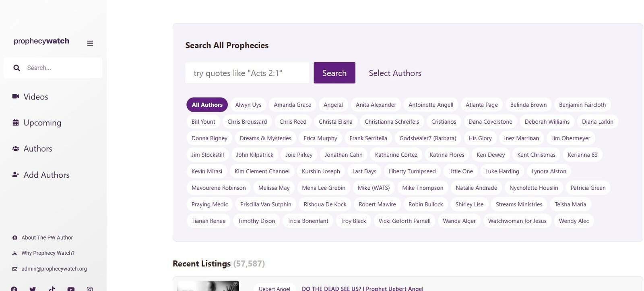Open the YouTube social icon
Screen dimensions: 644x291
click(x=71, y=289)
